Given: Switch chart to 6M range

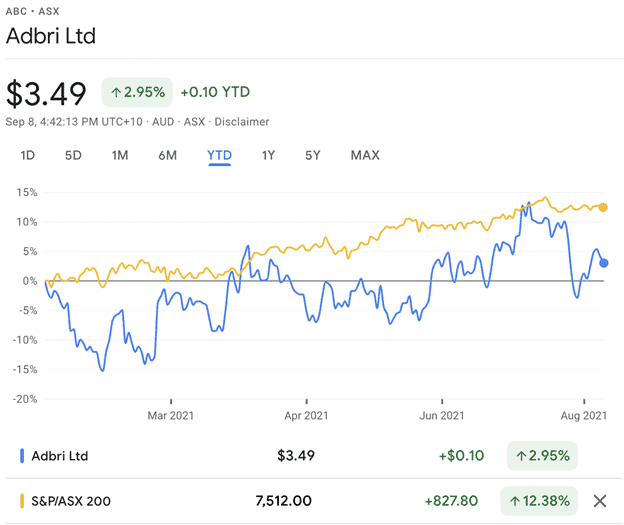Looking at the screenshot, I should (x=168, y=155).
